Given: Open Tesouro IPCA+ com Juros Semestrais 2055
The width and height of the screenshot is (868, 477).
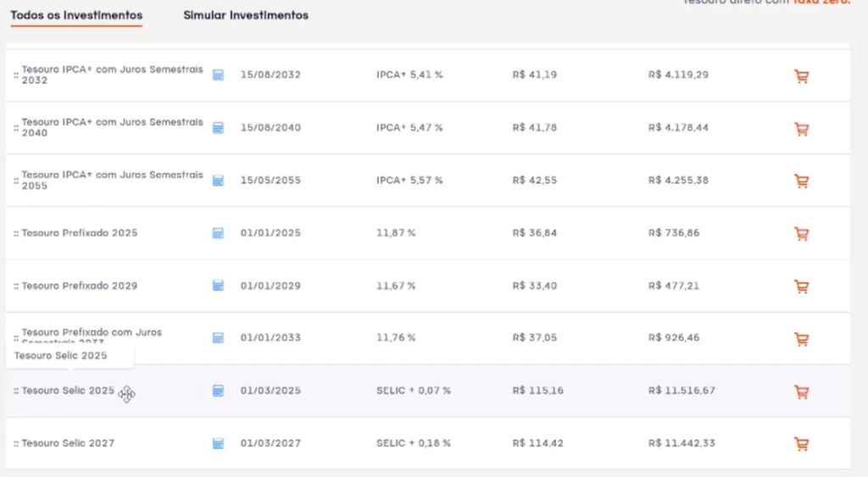Looking at the screenshot, I should tap(113, 180).
